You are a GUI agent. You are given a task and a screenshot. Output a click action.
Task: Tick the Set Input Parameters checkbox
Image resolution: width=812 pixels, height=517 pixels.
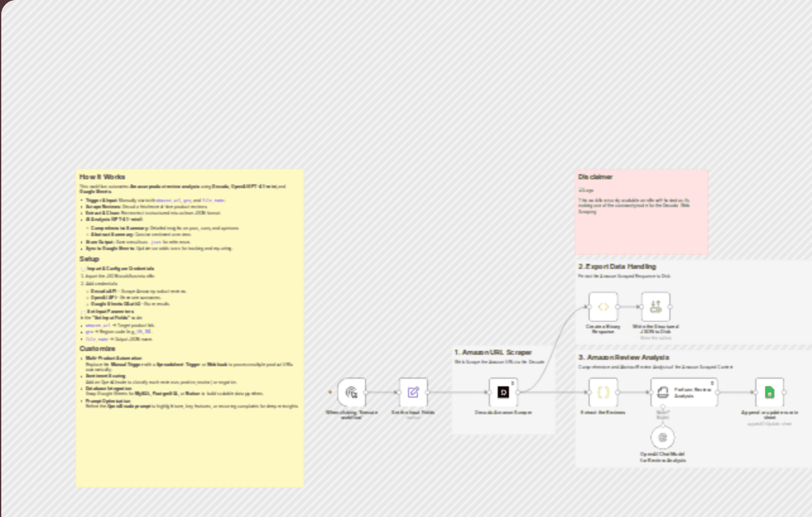tap(83, 312)
